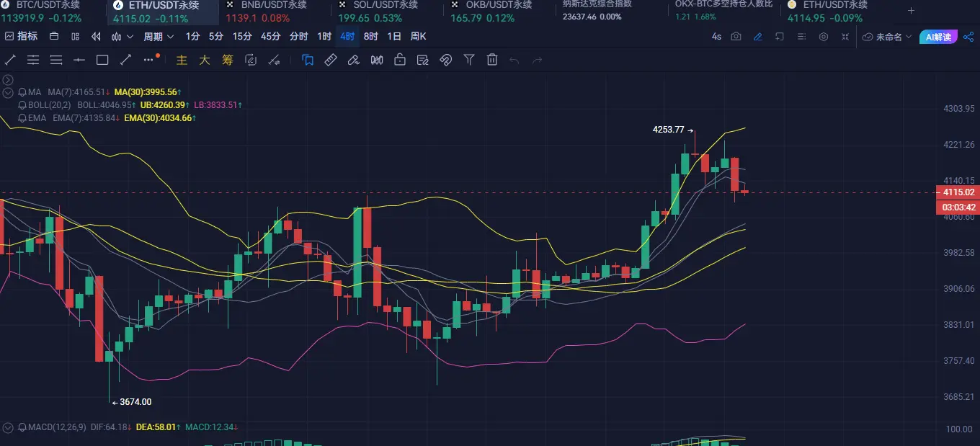Click the undo arrow
The image size is (980, 446).
click(x=514, y=60)
